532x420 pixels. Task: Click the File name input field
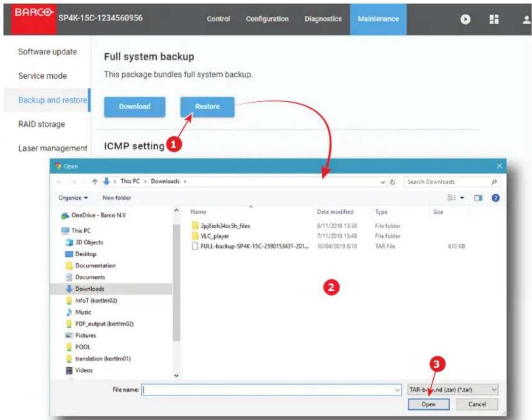click(x=271, y=390)
